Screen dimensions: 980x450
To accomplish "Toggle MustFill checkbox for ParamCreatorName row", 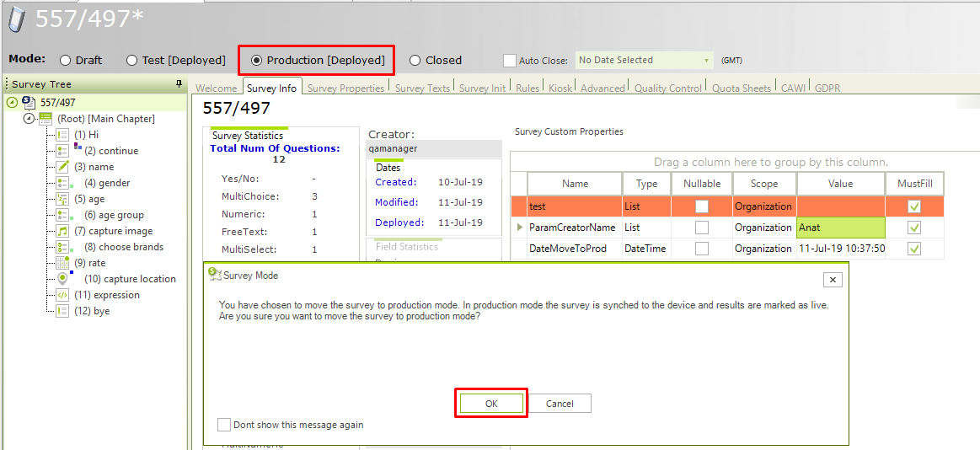I will [x=914, y=228].
